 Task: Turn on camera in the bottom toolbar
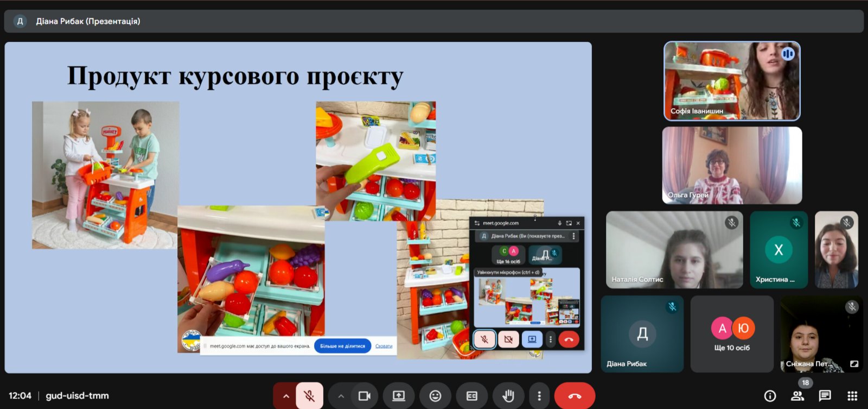coord(365,396)
